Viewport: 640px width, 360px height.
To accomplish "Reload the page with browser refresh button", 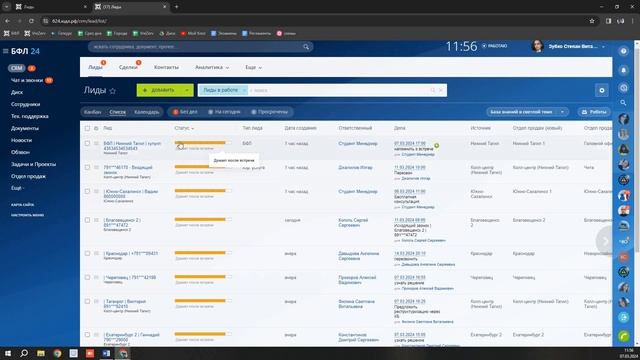I will point(31,21).
